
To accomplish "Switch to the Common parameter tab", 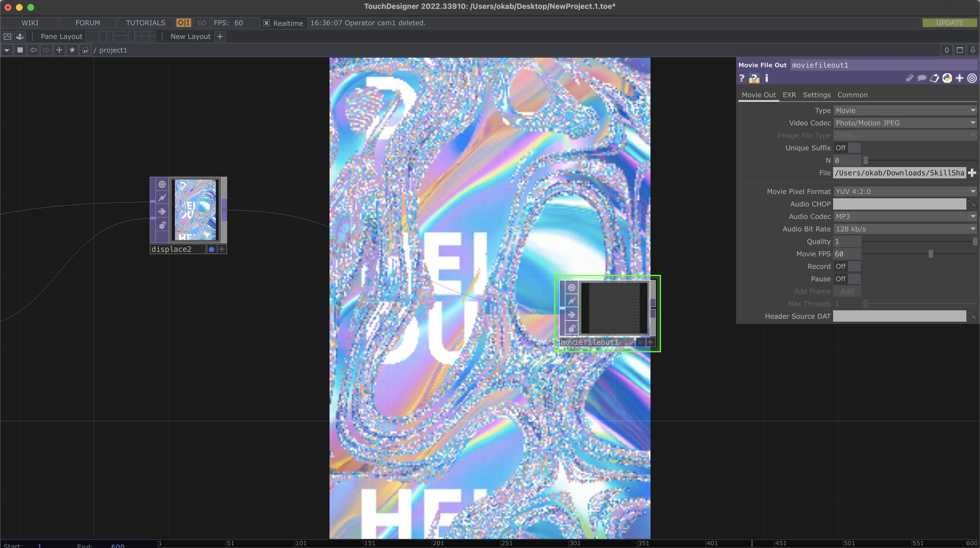I will point(852,95).
